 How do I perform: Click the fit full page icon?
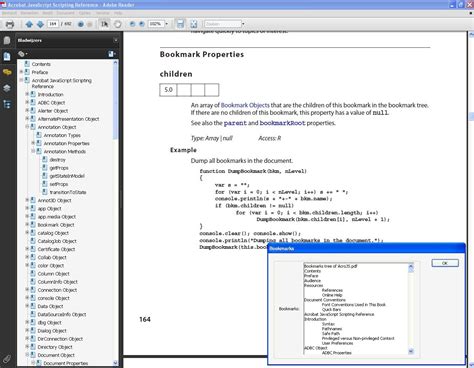click(194, 24)
